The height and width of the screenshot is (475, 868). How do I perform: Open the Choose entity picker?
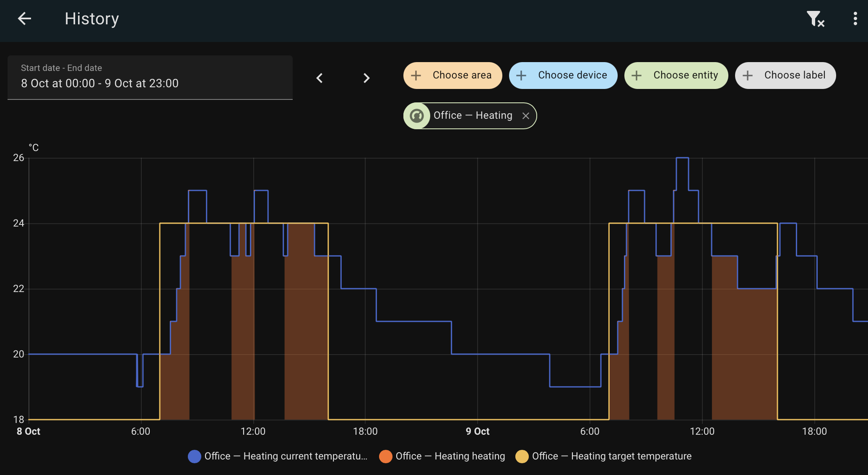[x=685, y=76]
